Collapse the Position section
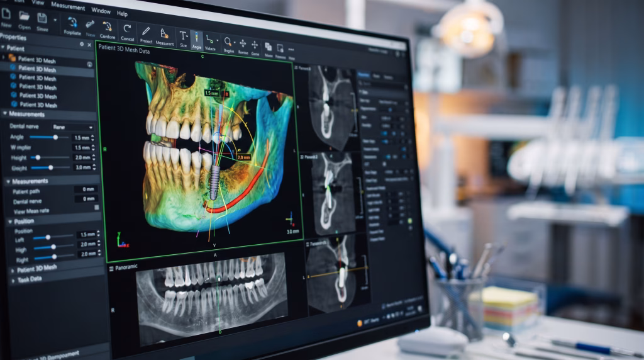Image resolution: width=644 pixels, height=360 pixels. [x=10, y=222]
